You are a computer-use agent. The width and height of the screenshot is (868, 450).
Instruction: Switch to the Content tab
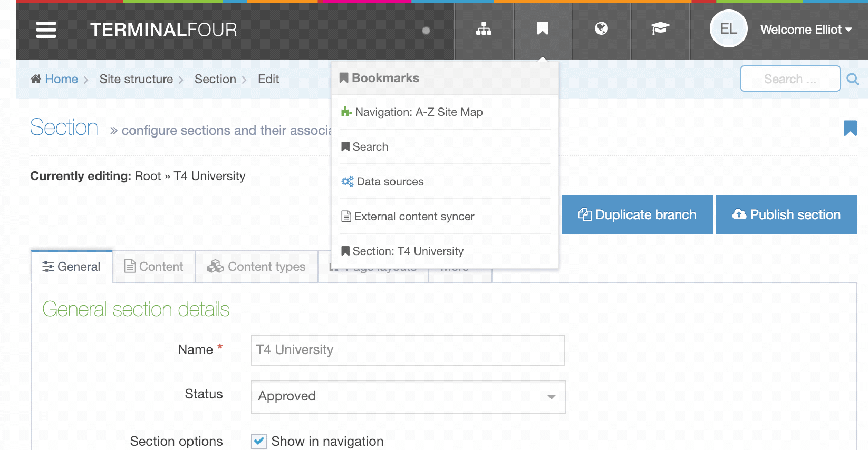coord(153,267)
